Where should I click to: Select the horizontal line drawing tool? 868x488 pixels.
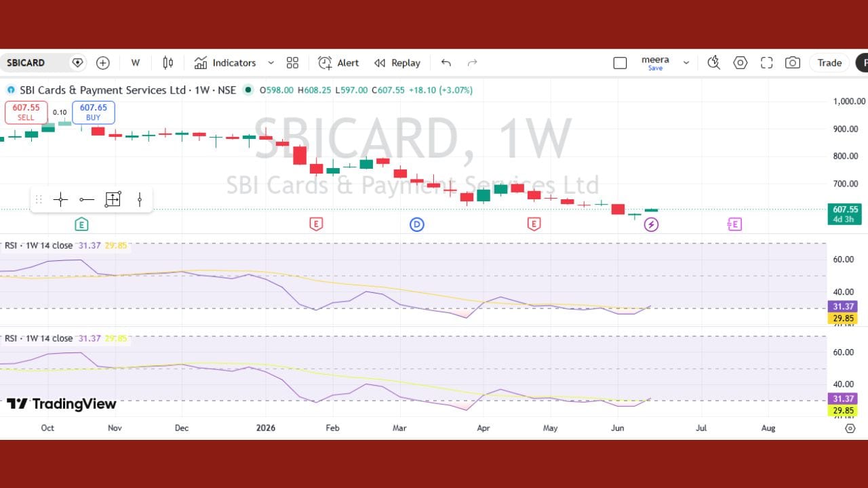[87, 199]
